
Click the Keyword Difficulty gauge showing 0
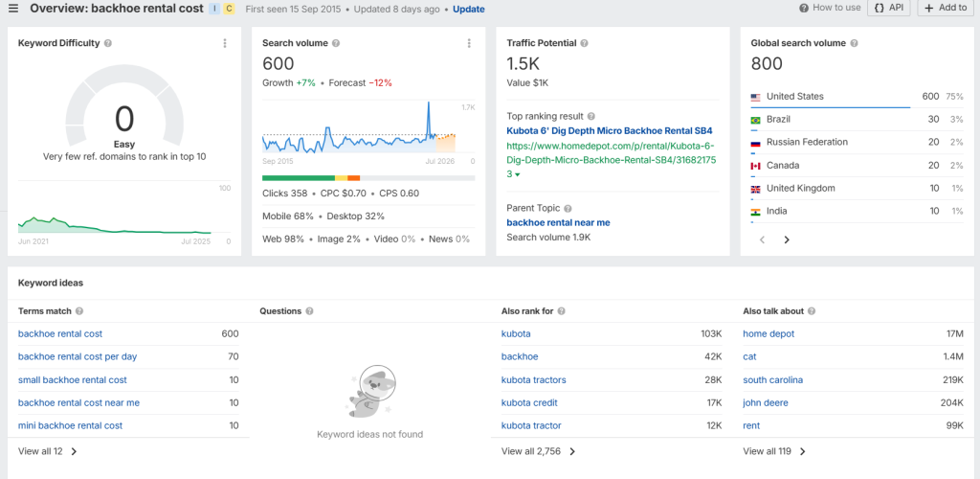(124, 106)
